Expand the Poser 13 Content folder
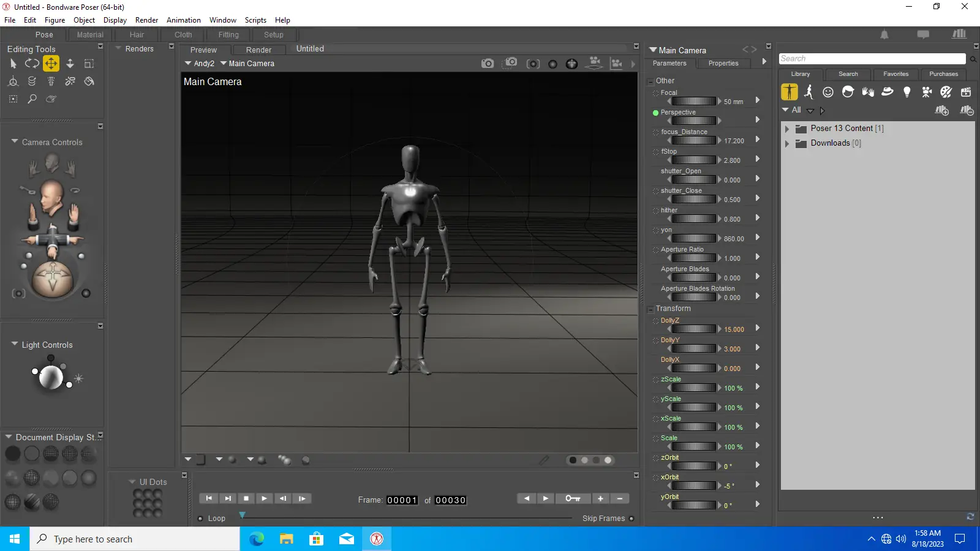Screen dimensions: 980x551 tap(787, 129)
